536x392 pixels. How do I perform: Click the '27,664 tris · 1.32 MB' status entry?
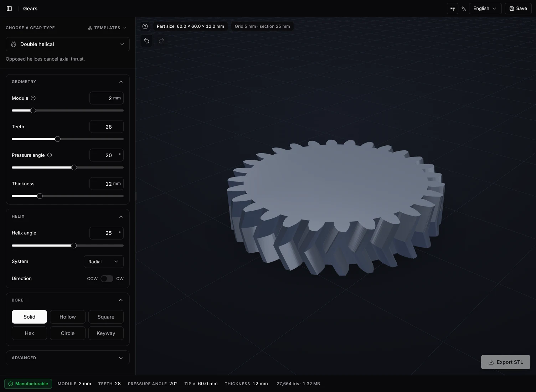pyautogui.click(x=298, y=384)
